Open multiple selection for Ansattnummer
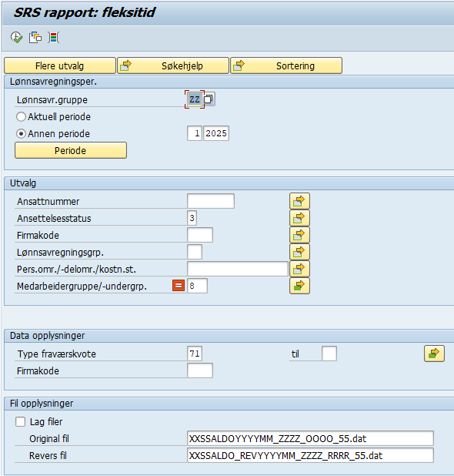 click(299, 201)
